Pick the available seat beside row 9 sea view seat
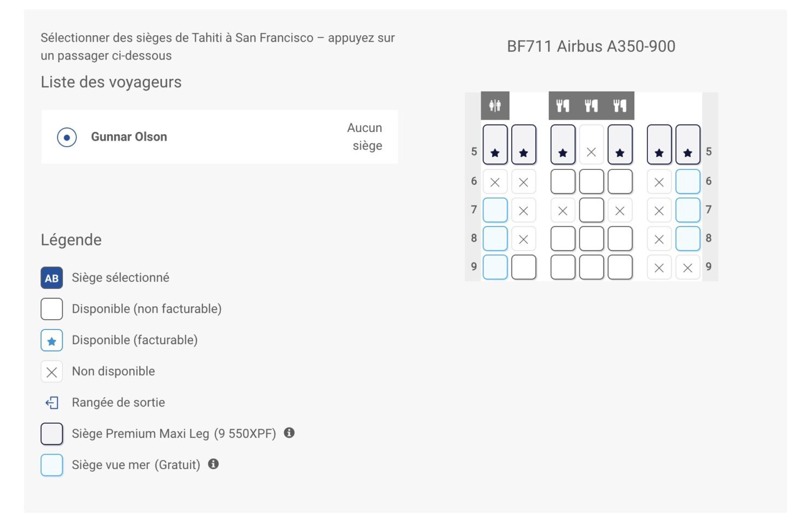This screenshot has width=812, height=527. coord(522,267)
